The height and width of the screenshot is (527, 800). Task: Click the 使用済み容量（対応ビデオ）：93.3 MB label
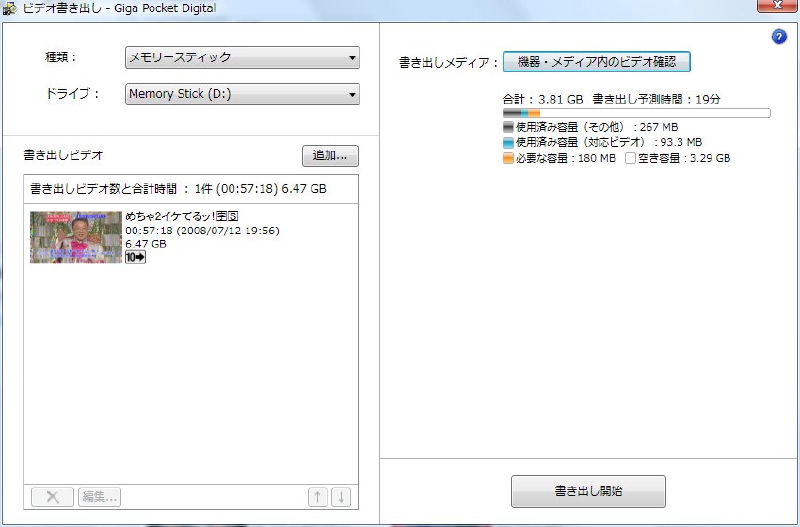tap(609, 142)
